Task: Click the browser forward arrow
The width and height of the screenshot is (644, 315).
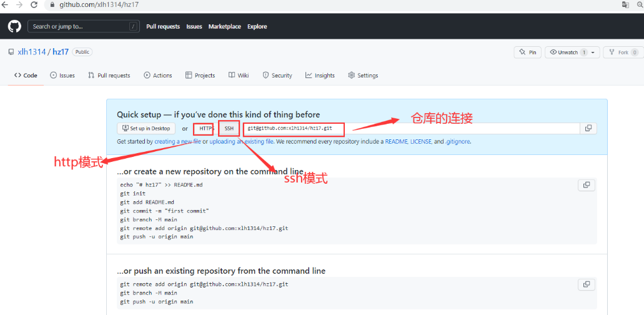Action: point(19,5)
